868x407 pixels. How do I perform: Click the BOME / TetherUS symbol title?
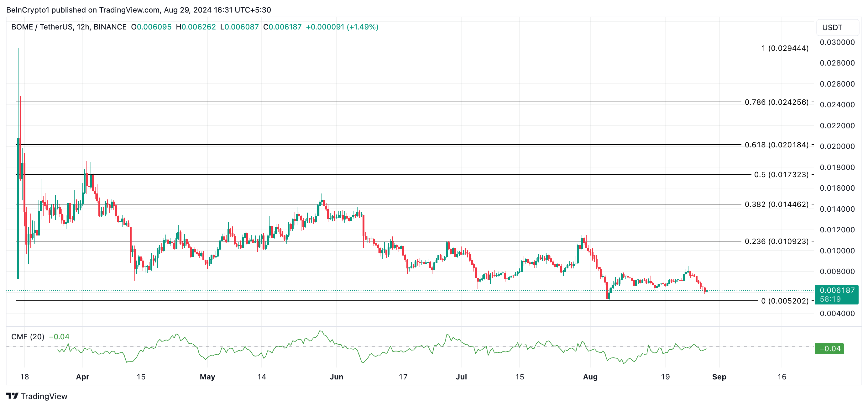pos(42,27)
